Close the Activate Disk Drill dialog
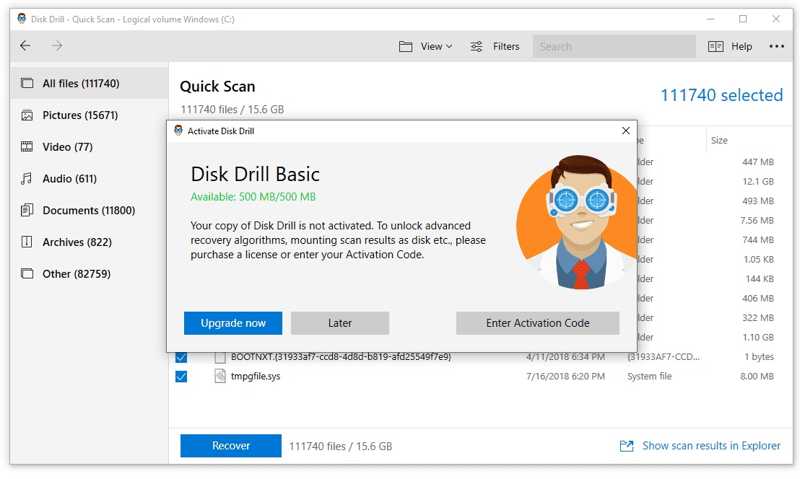The image size is (800, 479). (x=626, y=131)
